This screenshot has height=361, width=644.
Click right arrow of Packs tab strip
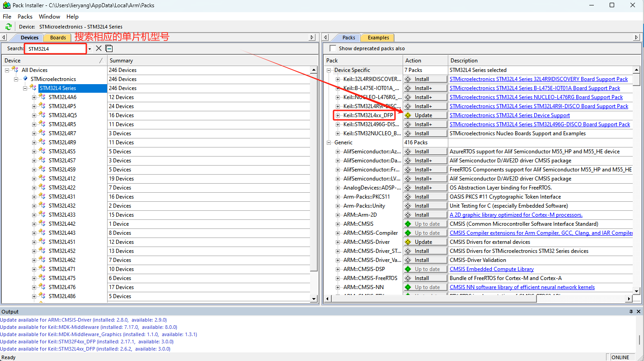tap(636, 38)
